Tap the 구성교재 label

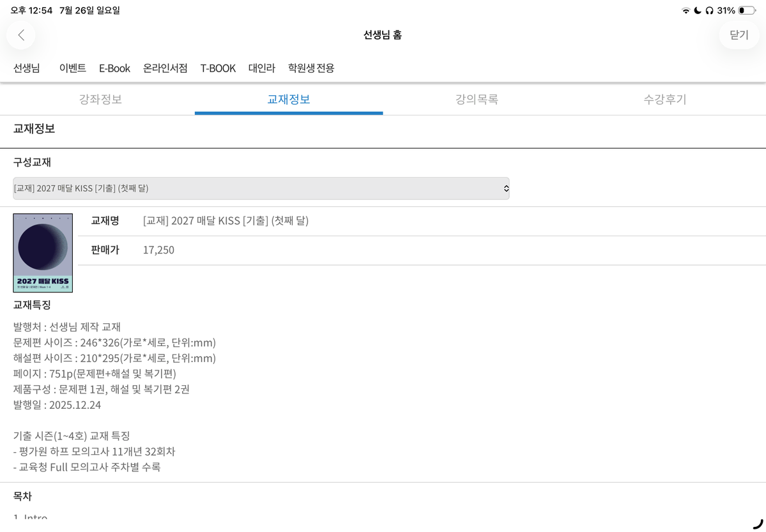tap(32, 162)
